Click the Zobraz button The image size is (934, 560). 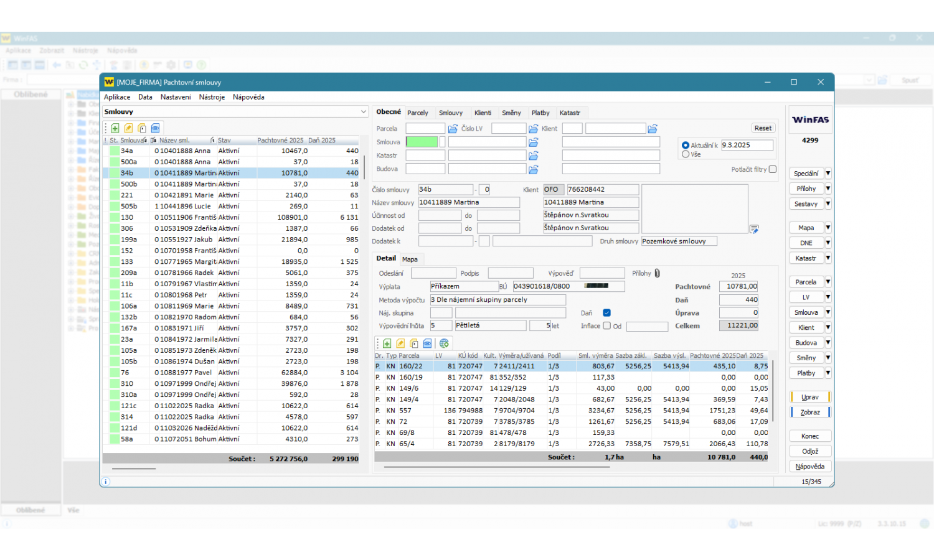click(x=809, y=413)
